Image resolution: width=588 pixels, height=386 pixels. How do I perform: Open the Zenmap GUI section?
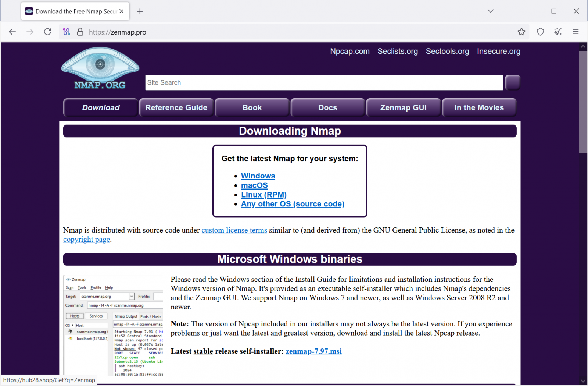(403, 107)
